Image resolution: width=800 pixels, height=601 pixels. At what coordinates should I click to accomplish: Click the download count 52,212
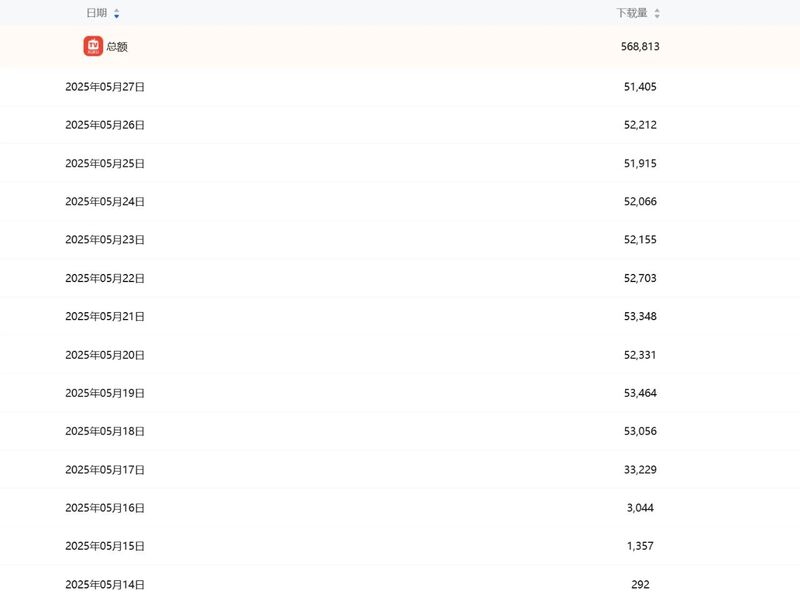coord(640,125)
